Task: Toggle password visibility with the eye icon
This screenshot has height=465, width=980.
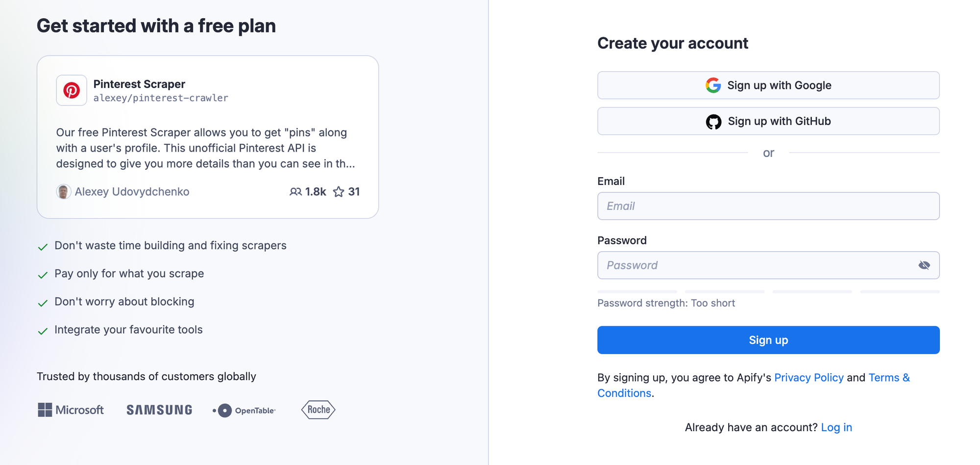Action: [x=925, y=265]
